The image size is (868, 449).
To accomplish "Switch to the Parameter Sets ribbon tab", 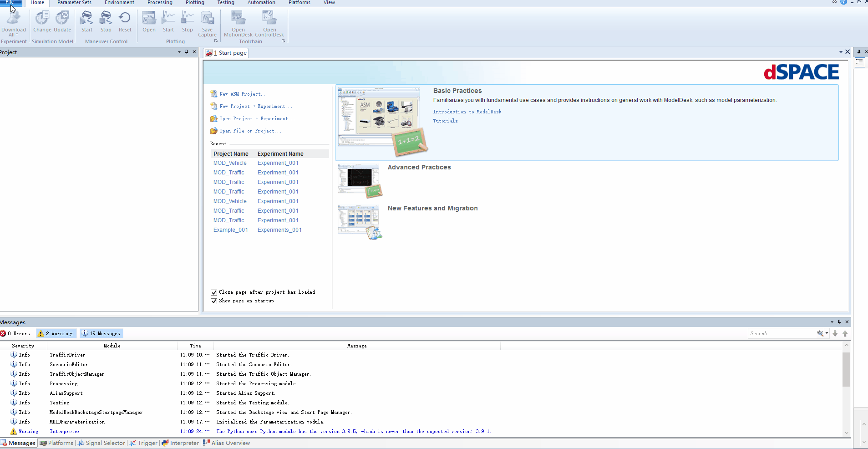I will [74, 3].
